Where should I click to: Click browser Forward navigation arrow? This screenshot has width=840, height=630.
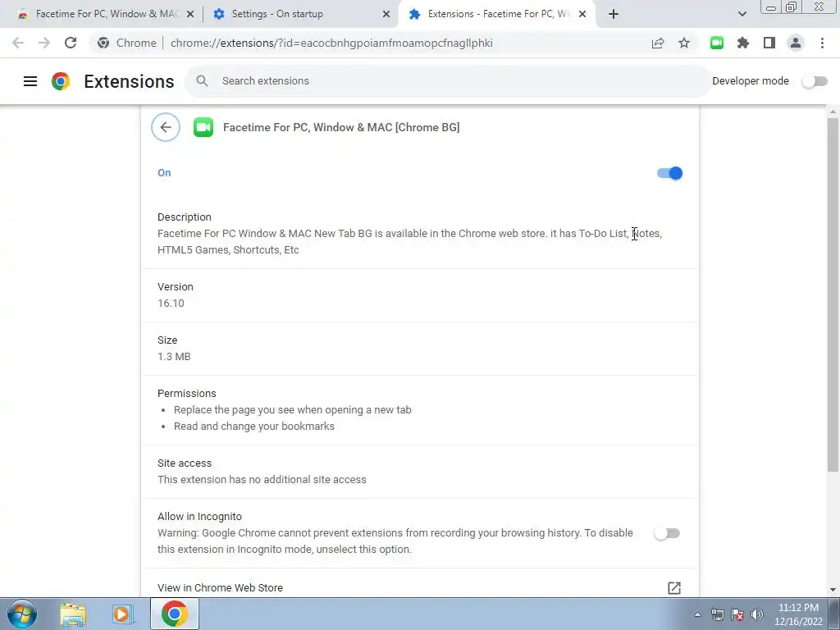[44, 43]
